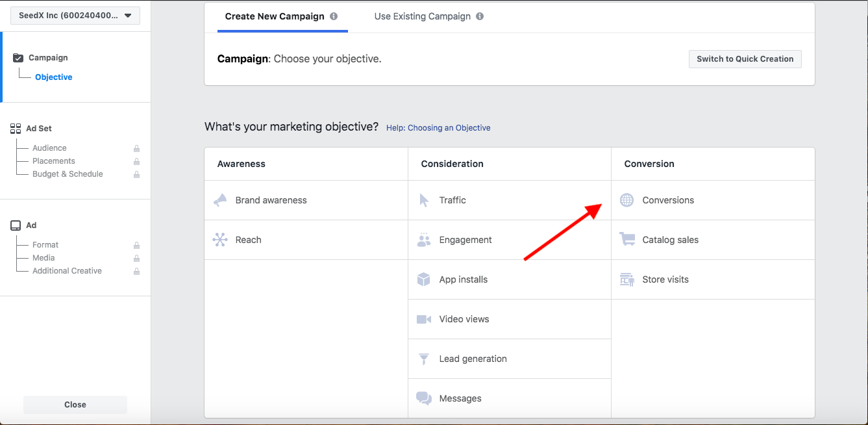
Task: Select the Store visits storefront icon
Action: [627, 279]
